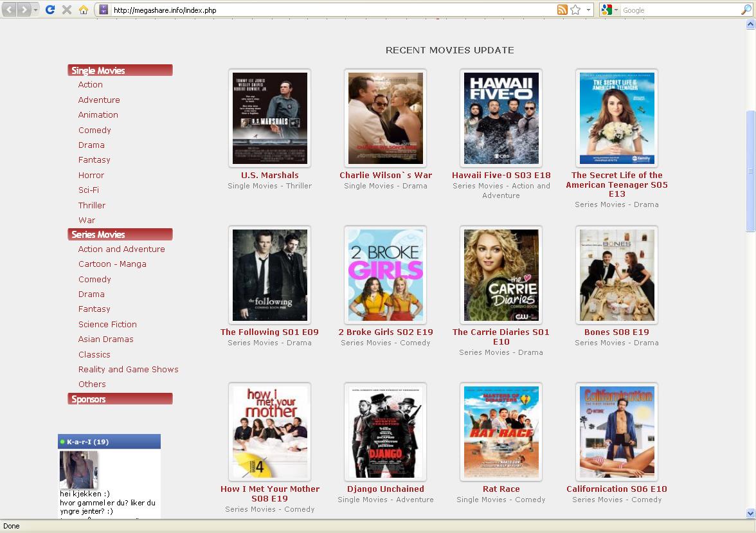
Task: Open The Following S01 E09 title link
Action: [x=269, y=332]
